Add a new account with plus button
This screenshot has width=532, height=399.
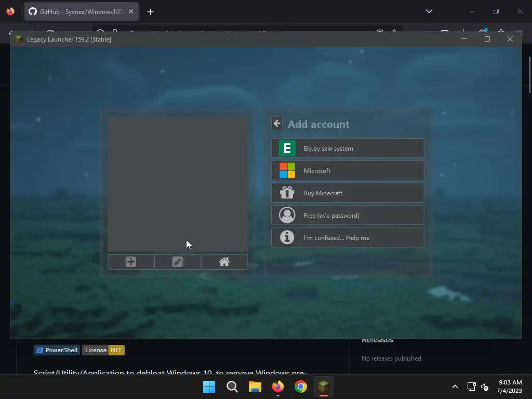(130, 262)
